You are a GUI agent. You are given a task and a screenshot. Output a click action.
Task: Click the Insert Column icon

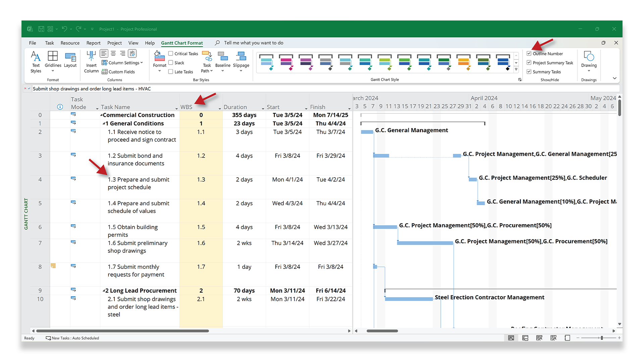91,61
